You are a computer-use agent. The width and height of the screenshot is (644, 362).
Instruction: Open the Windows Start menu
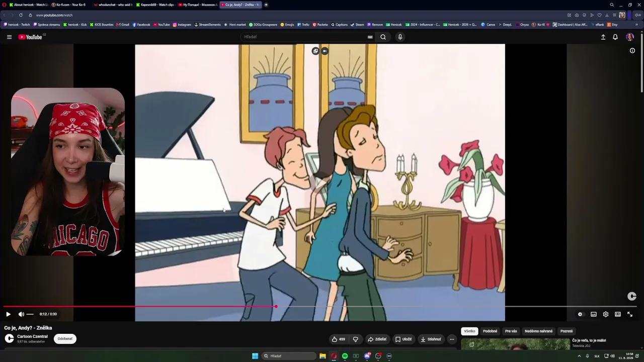255,356
